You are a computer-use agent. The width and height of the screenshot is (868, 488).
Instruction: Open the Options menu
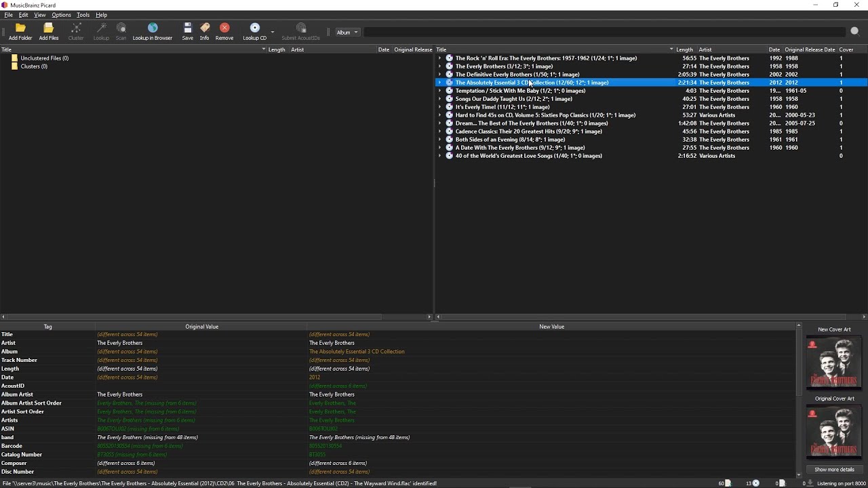click(x=61, y=15)
